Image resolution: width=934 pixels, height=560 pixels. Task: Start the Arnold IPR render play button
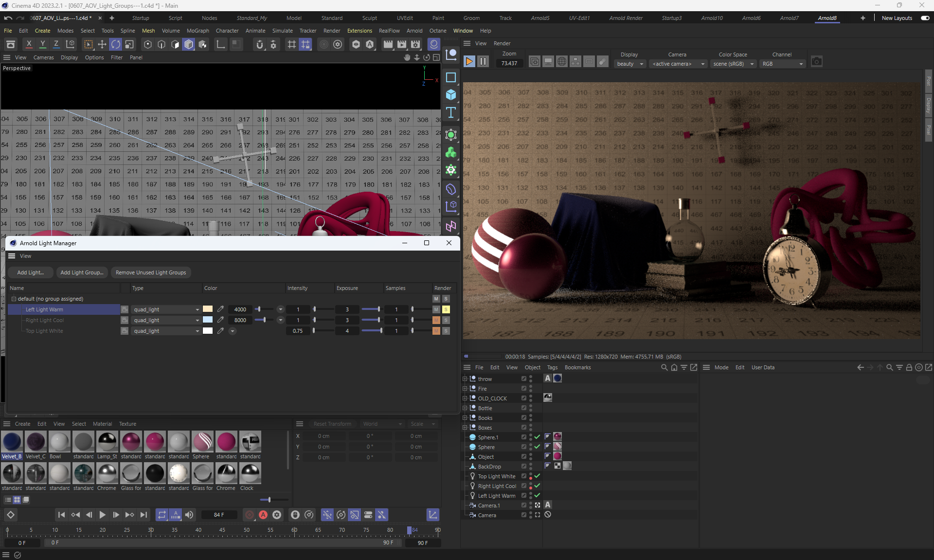tap(469, 62)
